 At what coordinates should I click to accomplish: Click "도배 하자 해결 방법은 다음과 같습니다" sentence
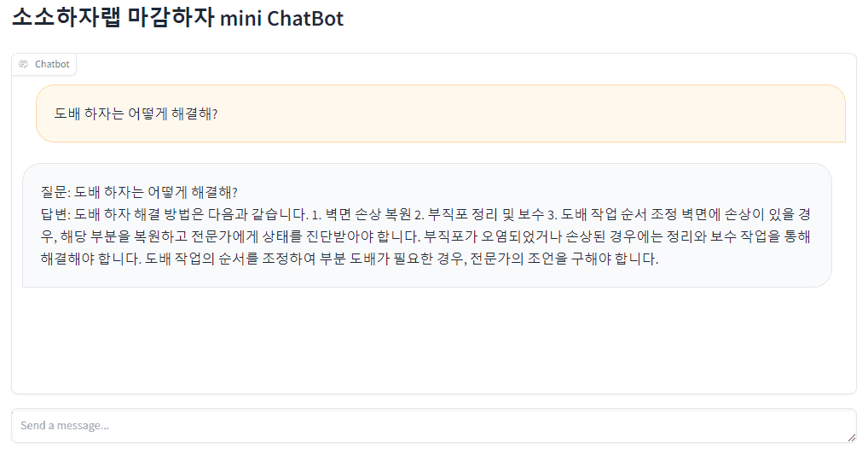point(192,214)
